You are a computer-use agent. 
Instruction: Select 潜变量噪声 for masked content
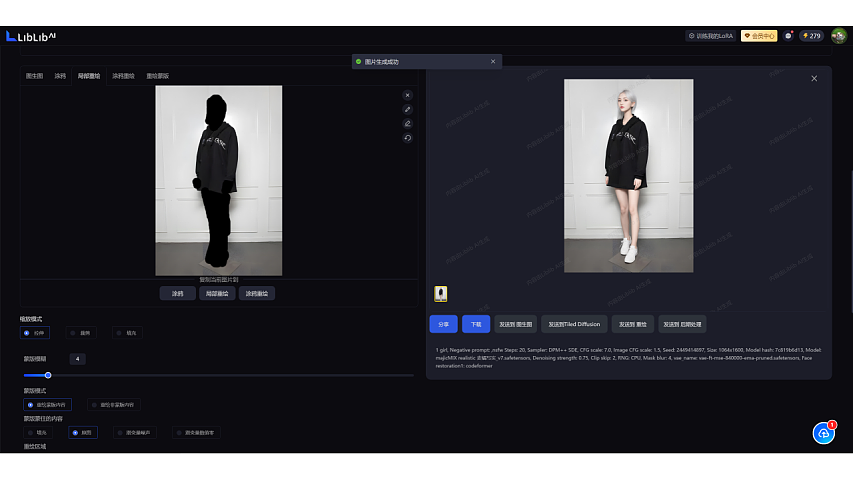pyautogui.click(x=134, y=433)
